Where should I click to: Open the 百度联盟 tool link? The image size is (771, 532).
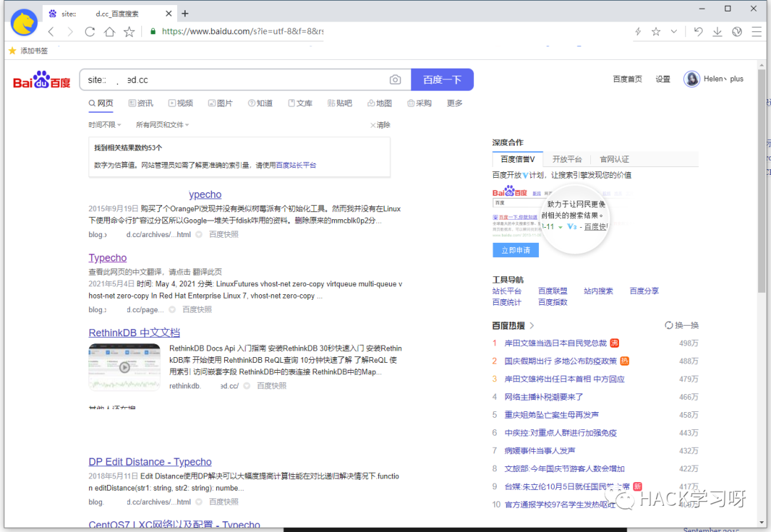pos(553,291)
